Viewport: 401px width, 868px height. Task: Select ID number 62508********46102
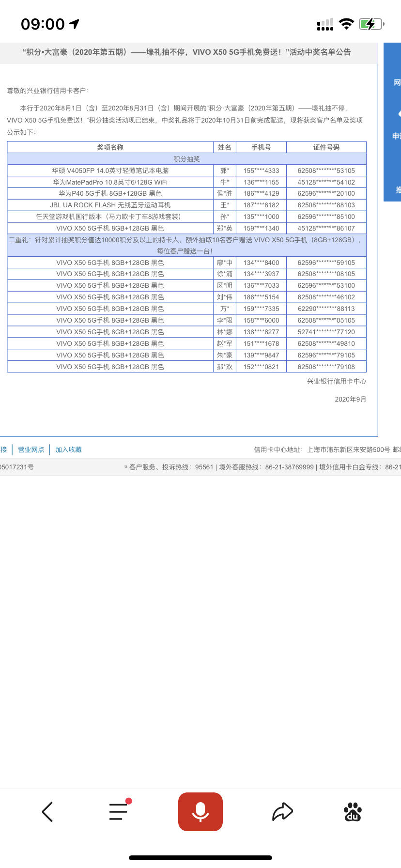pyautogui.click(x=326, y=297)
